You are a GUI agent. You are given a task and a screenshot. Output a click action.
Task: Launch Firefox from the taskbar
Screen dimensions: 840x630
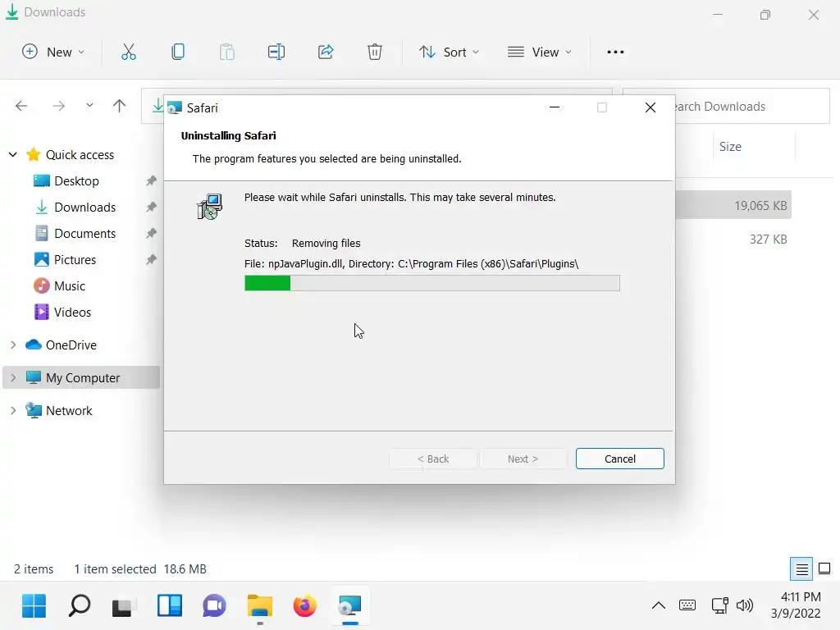pos(305,606)
